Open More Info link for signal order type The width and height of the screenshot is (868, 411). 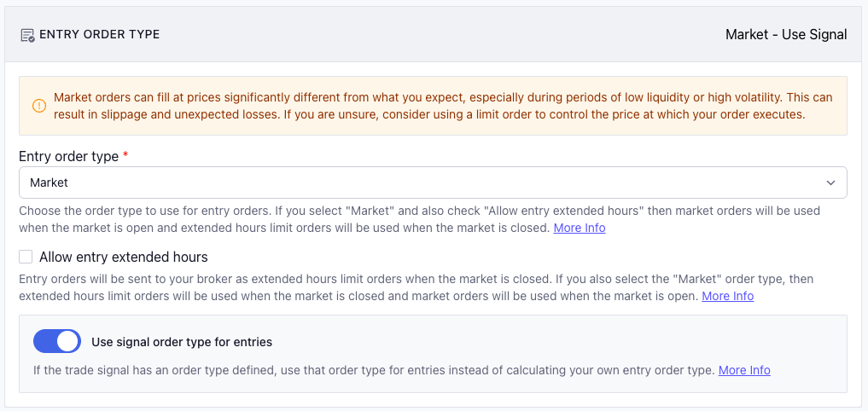744,370
